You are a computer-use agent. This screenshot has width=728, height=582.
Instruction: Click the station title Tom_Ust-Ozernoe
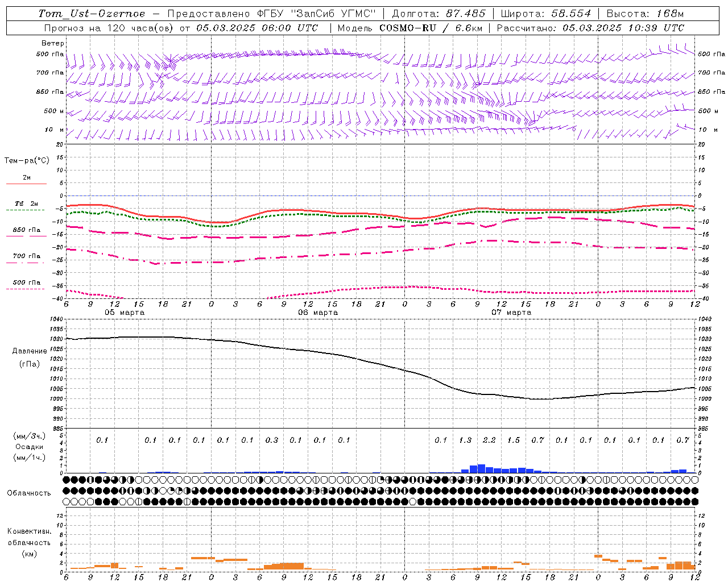tap(92, 14)
